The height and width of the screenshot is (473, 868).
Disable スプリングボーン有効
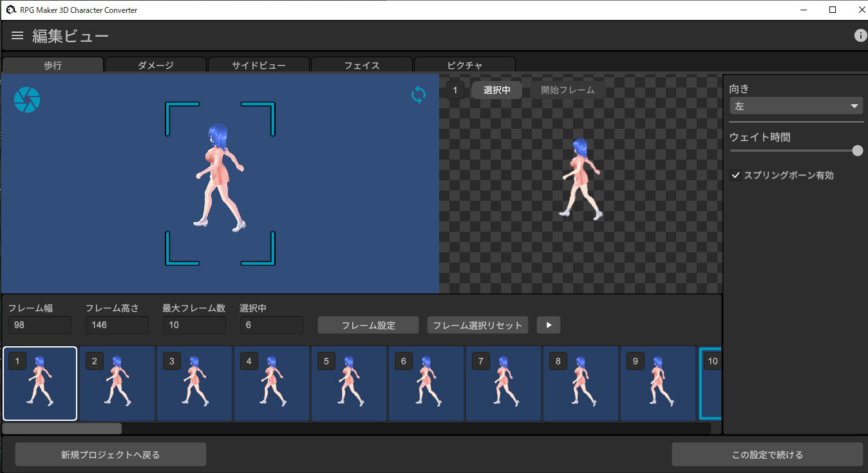tap(735, 174)
